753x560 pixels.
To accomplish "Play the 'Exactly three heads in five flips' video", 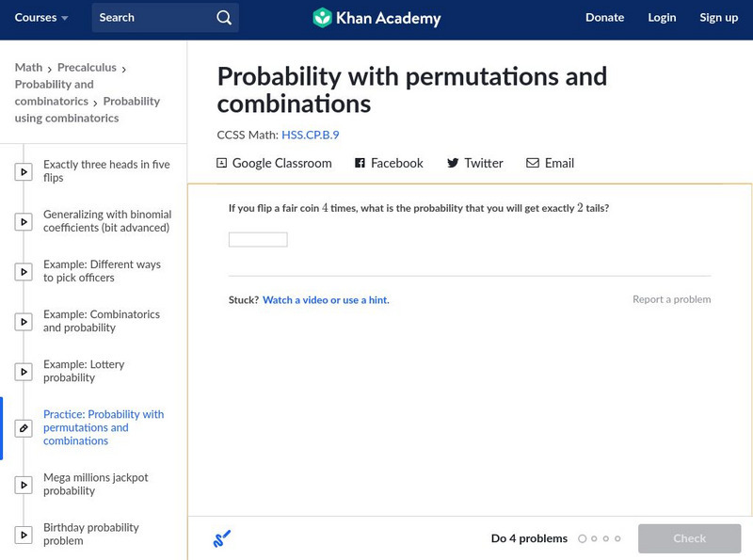I will coord(24,171).
